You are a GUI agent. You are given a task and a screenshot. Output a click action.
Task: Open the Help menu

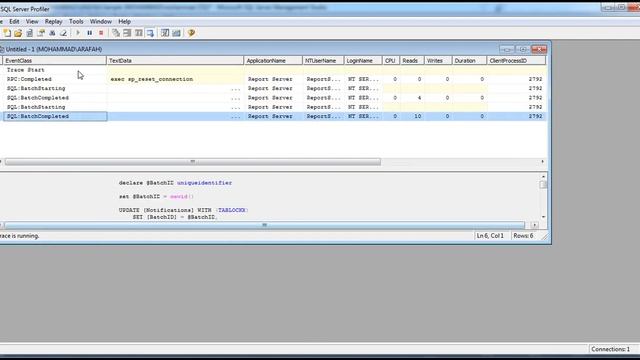(124, 22)
